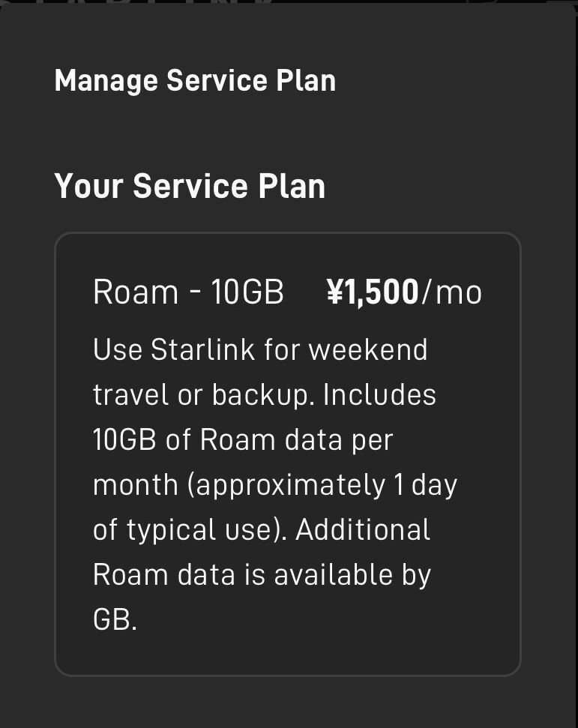Click the Your Service Plan subheading

pos(190,186)
